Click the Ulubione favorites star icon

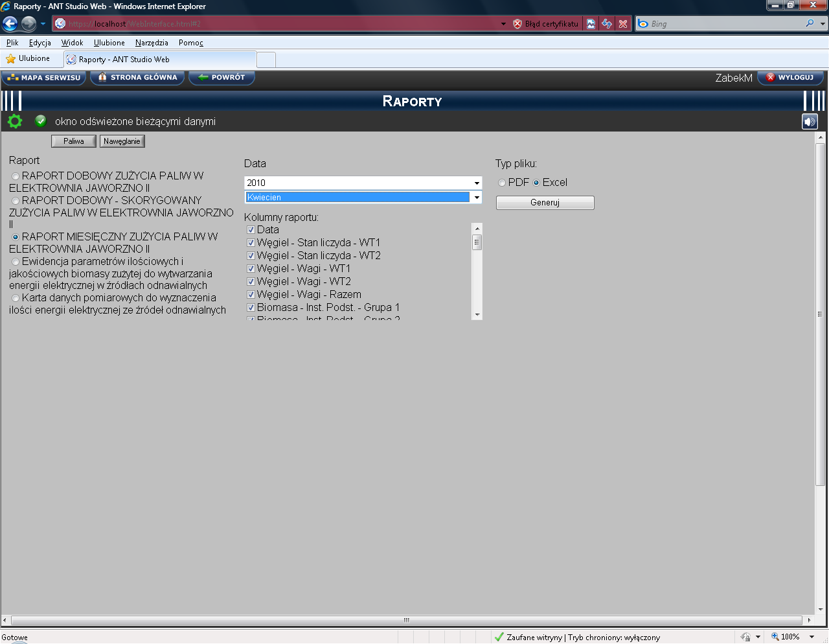pyautogui.click(x=10, y=59)
